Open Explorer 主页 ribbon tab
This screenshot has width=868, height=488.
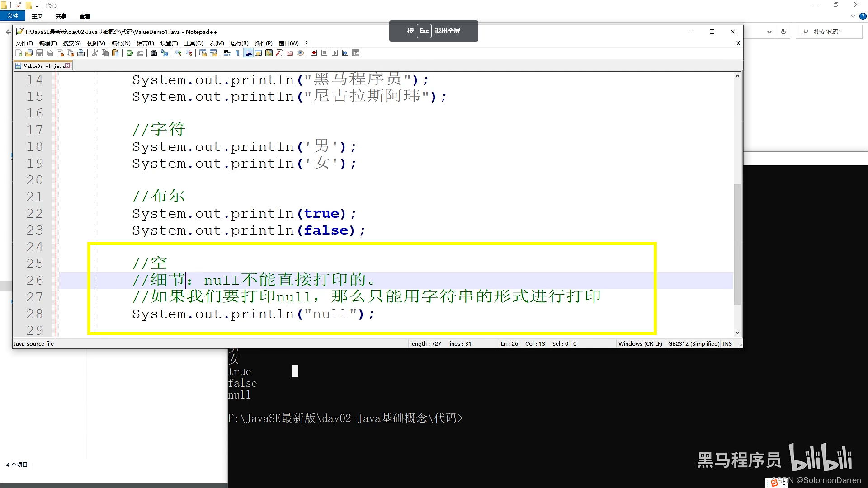tap(37, 16)
